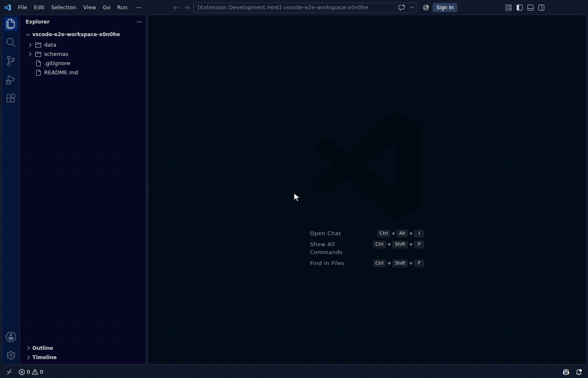Image resolution: width=588 pixels, height=378 pixels.
Task: Open the File menu
Action: [x=23, y=8]
